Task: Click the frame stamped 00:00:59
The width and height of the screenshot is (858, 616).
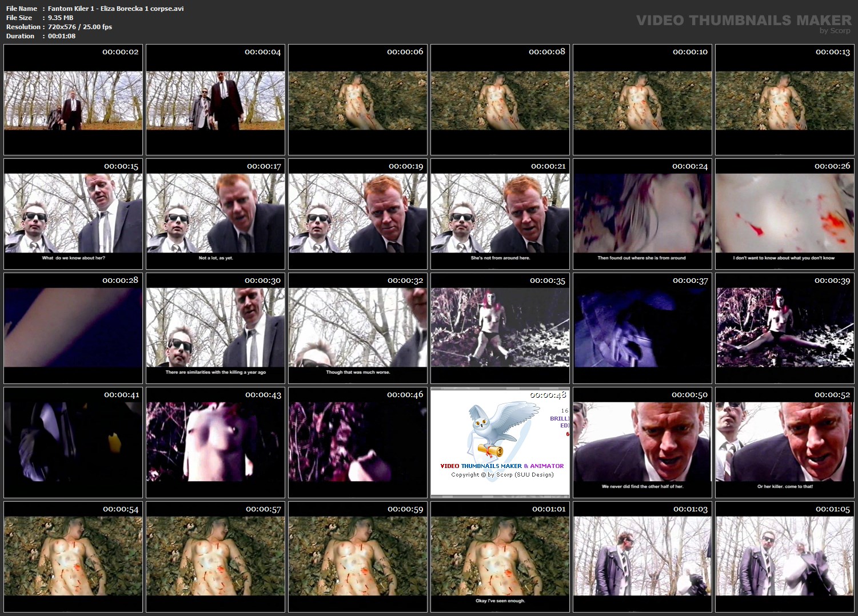Action: click(x=358, y=557)
